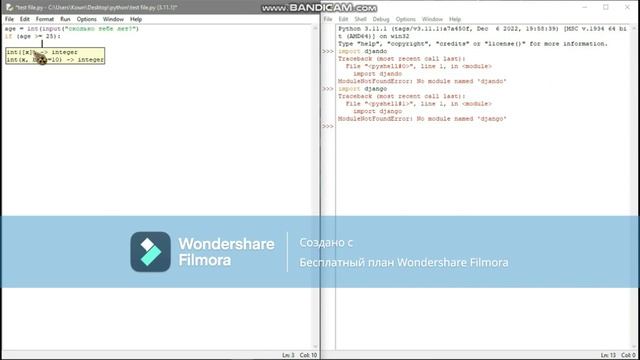Maximize the IDLE Shell window
This screenshot has width=640, height=360.
pos(606,7)
